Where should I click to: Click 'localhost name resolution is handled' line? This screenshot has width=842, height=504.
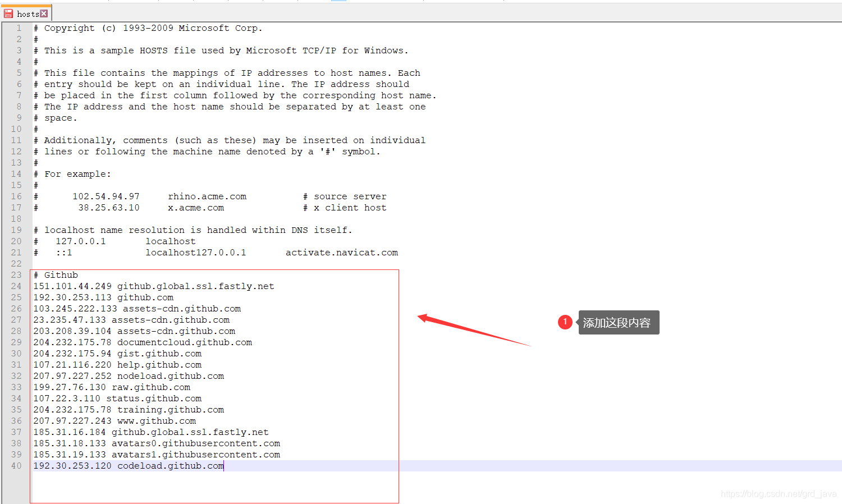pos(193,230)
